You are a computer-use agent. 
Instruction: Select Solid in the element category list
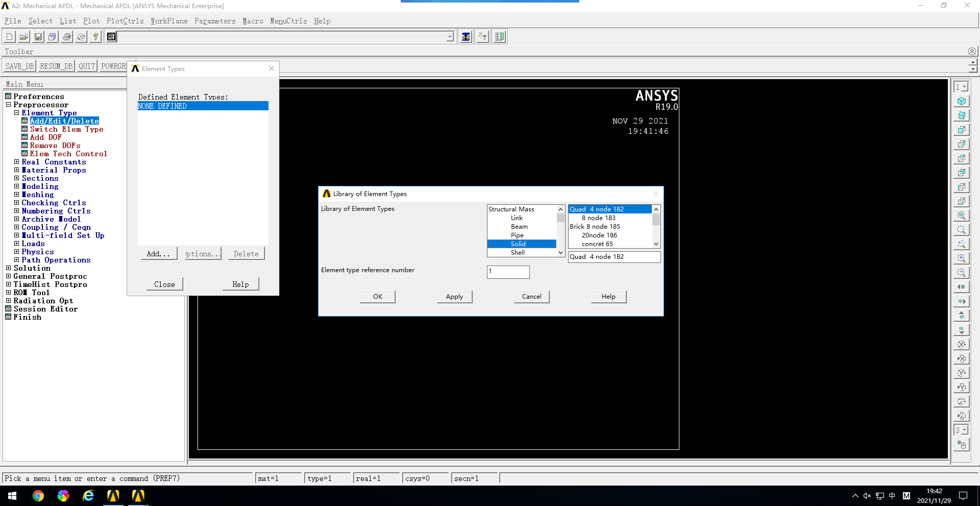point(518,244)
